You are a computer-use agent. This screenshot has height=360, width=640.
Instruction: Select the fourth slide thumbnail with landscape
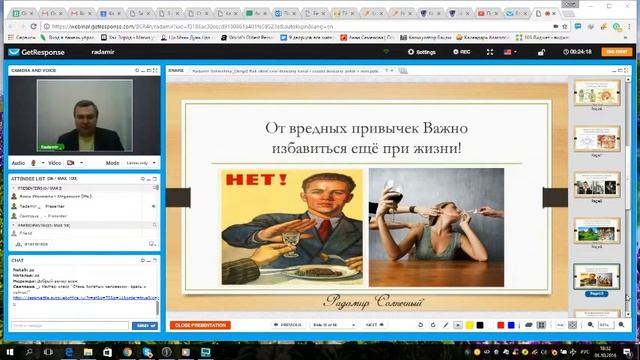click(597, 231)
